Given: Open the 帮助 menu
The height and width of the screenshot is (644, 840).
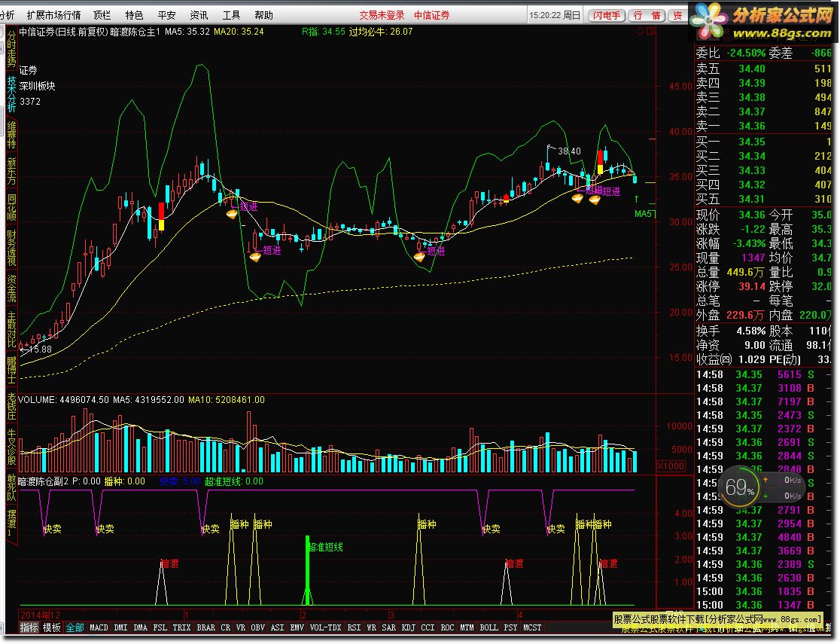Looking at the screenshot, I should click(263, 15).
